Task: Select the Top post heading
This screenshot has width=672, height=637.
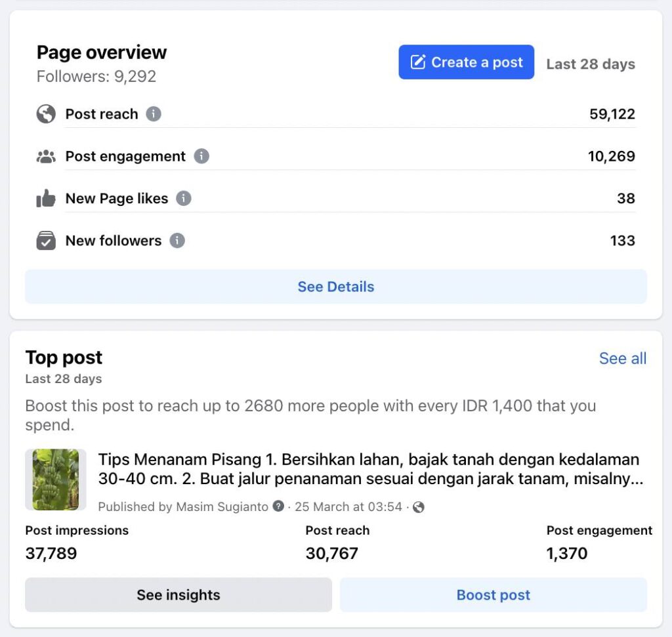Action: click(64, 358)
